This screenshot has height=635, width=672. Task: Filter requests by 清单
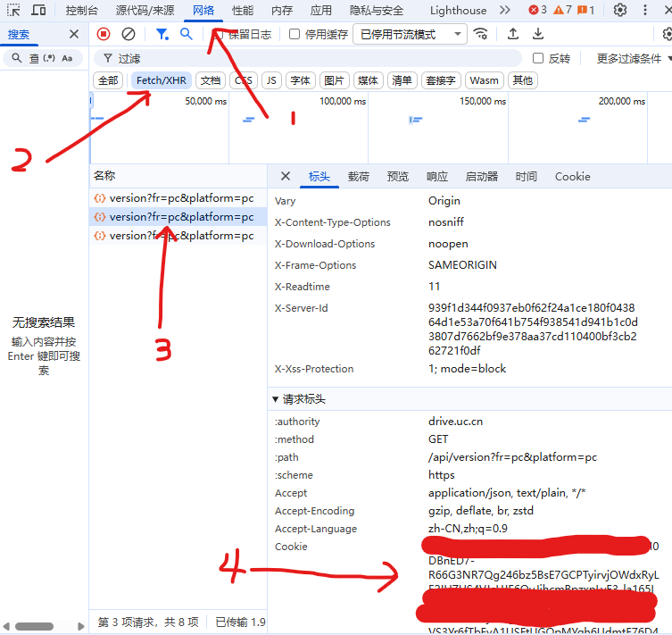point(402,80)
